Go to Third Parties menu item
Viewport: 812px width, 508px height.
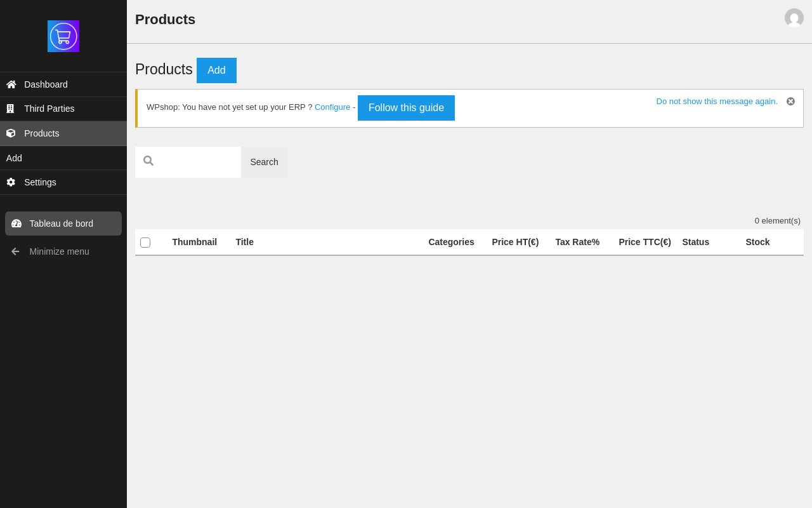pos(63,109)
